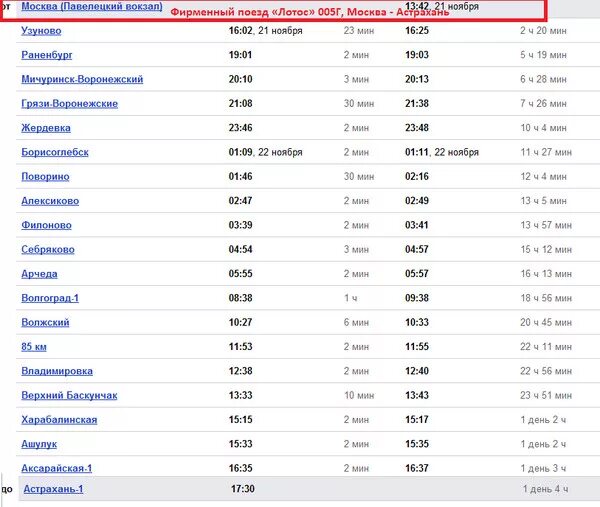The image size is (600, 507).
Task: Open the 85 км station link
Action: pos(34,347)
